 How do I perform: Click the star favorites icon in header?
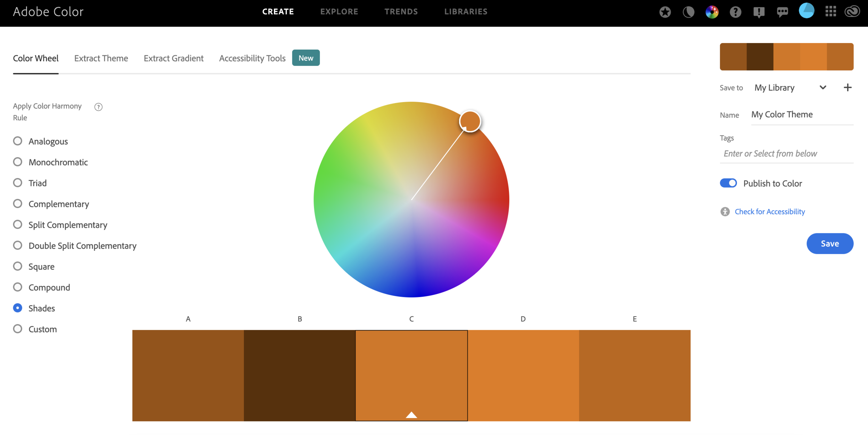(665, 12)
